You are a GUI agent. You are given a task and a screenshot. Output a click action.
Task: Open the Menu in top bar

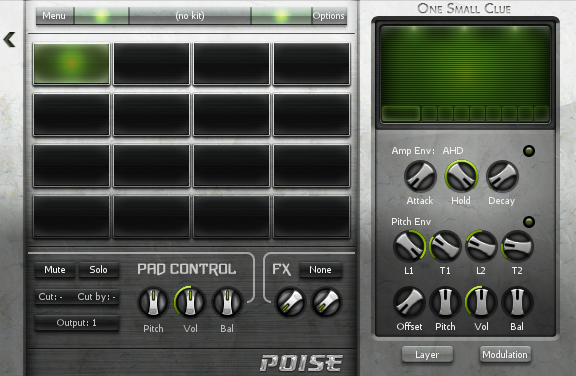(x=54, y=16)
